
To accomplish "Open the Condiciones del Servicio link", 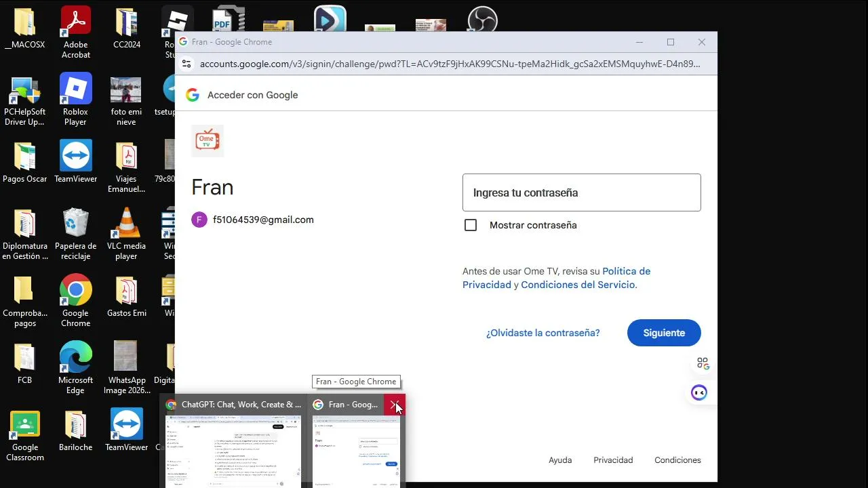I will [578, 285].
